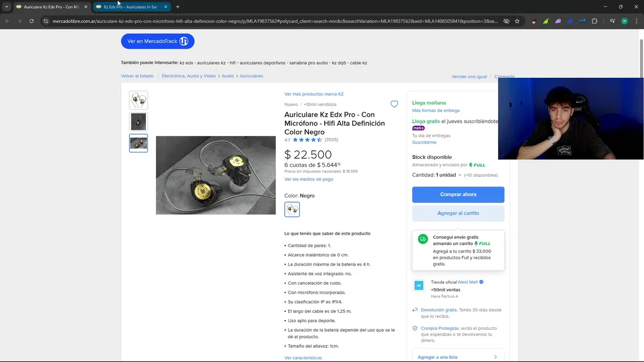Open a new browser tab
The height and width of the screenshot is (362, 644).
(178, 7)
